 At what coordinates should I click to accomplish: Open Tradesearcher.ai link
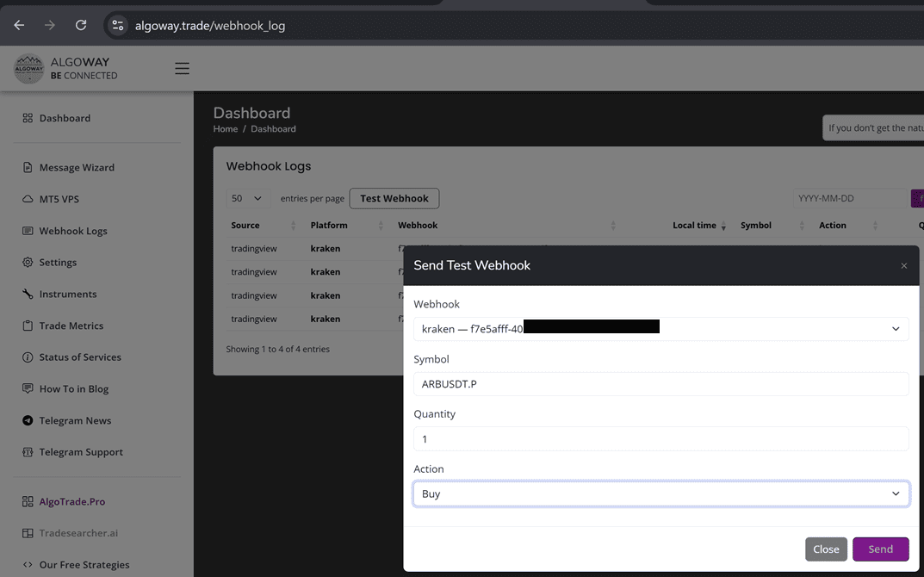tap(78, 533)
